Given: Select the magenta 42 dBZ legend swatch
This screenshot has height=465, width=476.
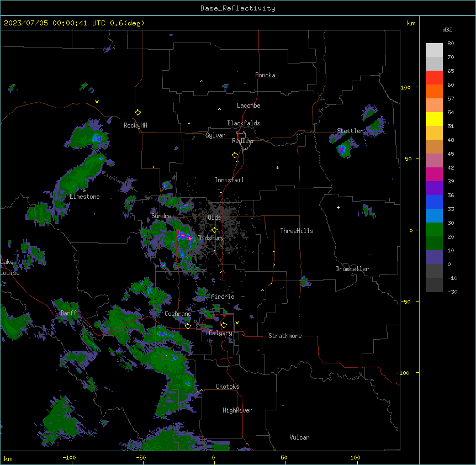Looking at the screenshot, I should pos(434,174).
